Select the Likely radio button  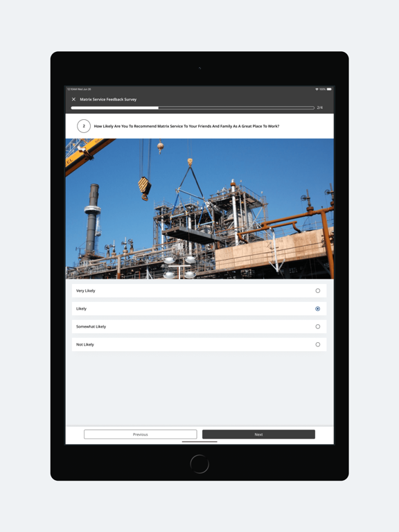[x=317, y=309]
